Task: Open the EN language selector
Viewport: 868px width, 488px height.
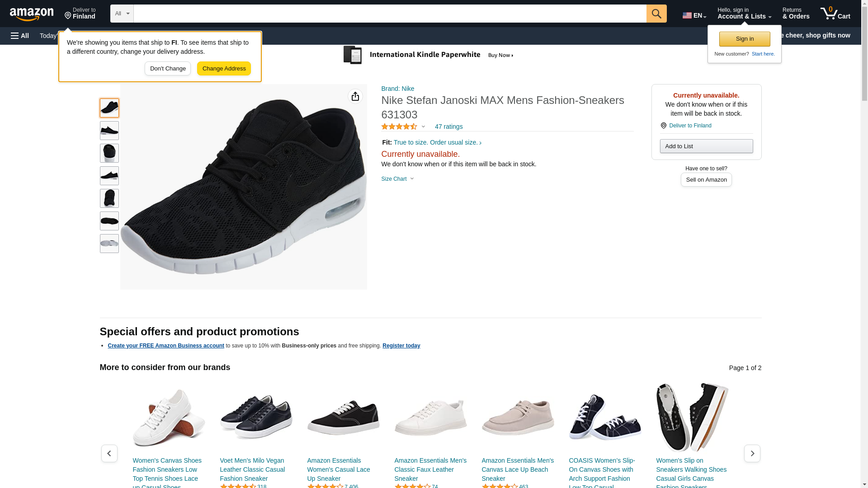Action: [x=694, y=15]
